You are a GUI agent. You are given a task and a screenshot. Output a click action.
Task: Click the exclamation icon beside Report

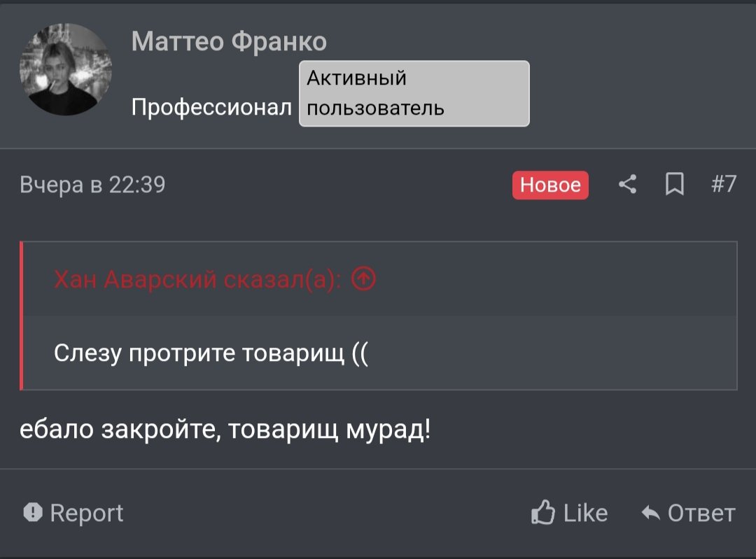pos(33,513)
